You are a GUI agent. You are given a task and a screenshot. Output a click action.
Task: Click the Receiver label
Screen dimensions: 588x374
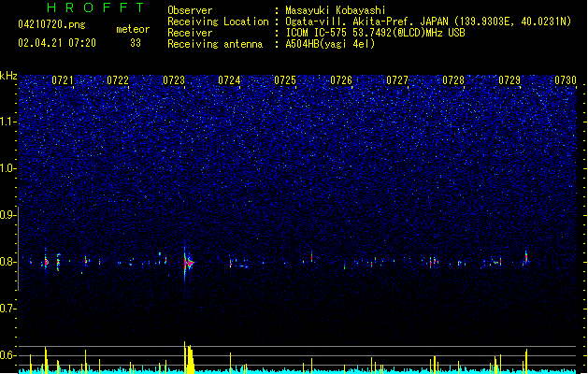(x=190, y=33)
